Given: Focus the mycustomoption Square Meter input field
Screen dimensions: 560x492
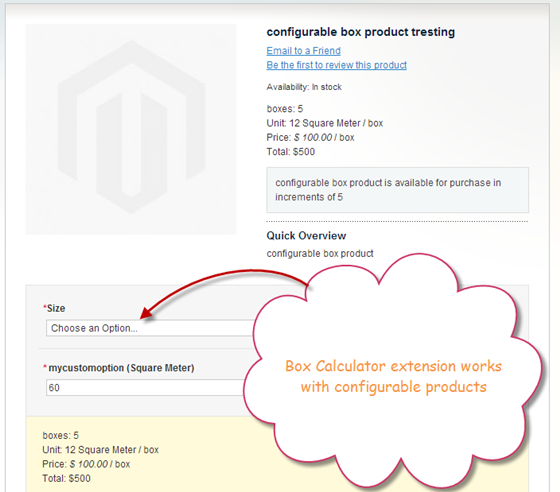Looking at the screenshot, I should pyautogui.click(x=146, y=387).
